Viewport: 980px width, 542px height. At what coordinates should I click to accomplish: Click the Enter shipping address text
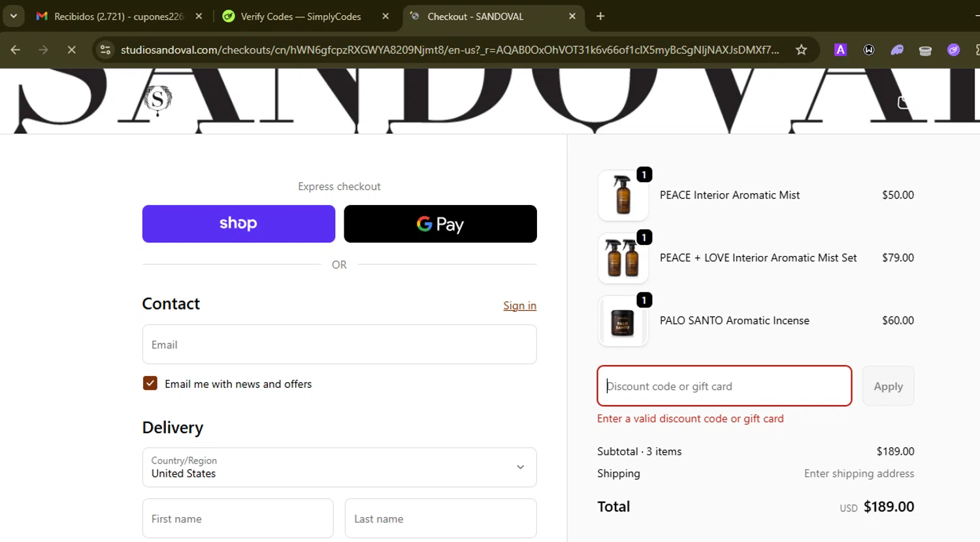[859, 473]
